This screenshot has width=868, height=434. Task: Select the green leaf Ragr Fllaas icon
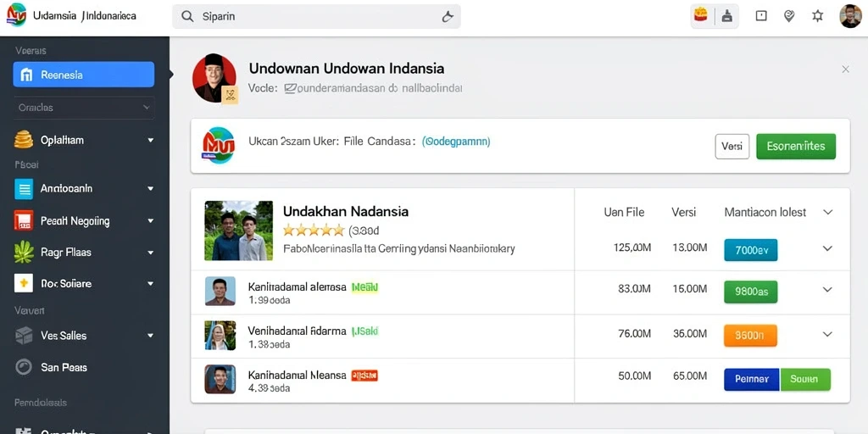coord(23,253)
